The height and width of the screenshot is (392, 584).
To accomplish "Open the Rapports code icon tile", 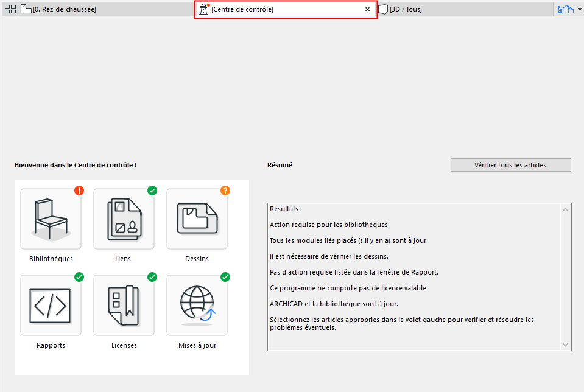I will click(51, 306).
